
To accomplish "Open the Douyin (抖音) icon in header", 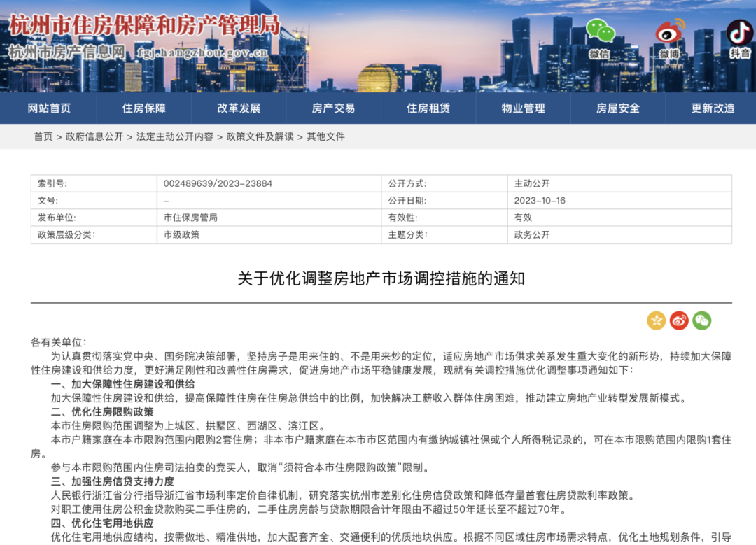I will pyautogui.click(x=740, y=38).
